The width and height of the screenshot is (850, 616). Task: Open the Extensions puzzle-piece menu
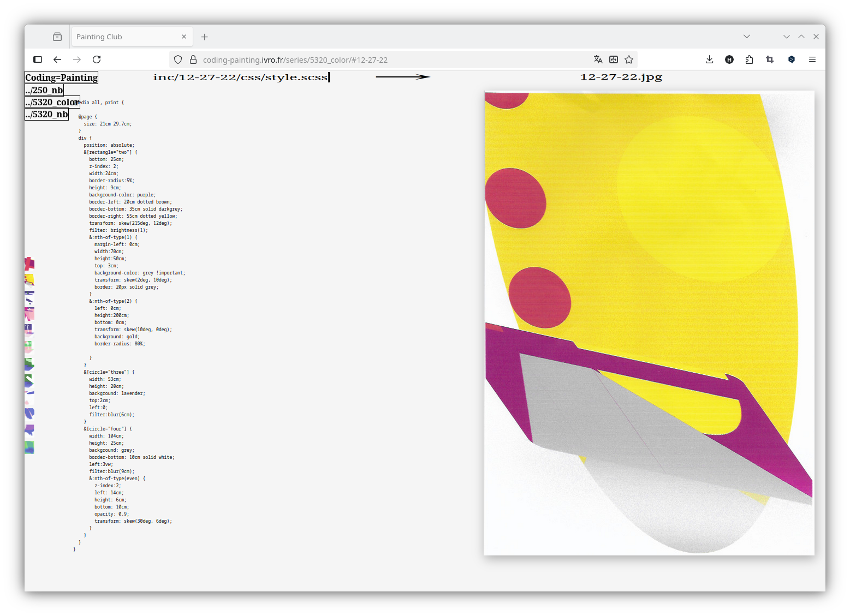tap(749, 59)
